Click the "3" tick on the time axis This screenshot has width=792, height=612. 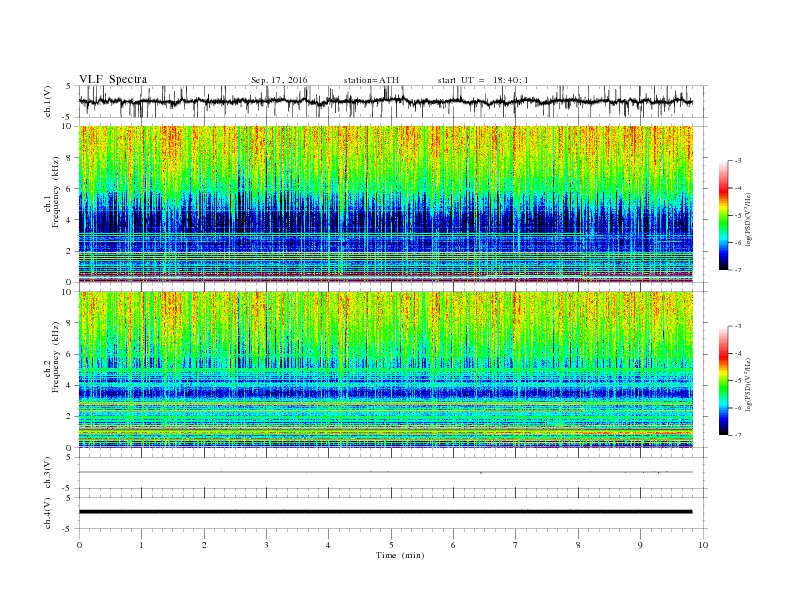click(266, 545)
